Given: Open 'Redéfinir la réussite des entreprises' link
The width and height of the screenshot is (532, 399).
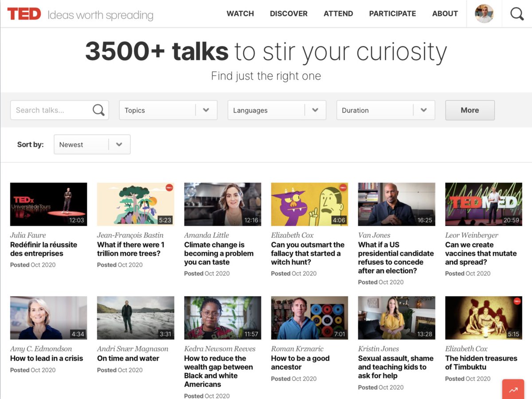Looking at the screenshot, I should pyautogui.click(x=43, y=249).
